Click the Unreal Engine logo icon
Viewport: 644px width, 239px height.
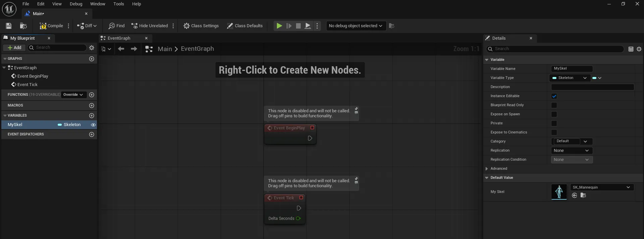[9, 9]
